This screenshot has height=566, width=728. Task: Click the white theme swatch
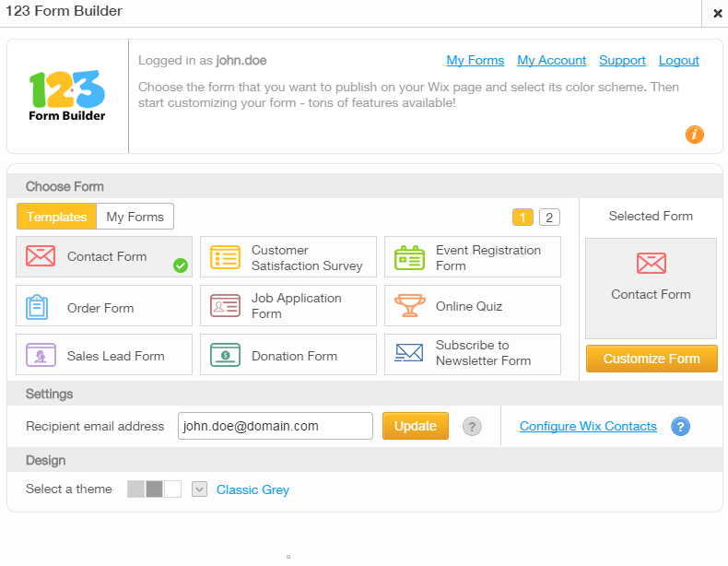(x=172, y=489)
